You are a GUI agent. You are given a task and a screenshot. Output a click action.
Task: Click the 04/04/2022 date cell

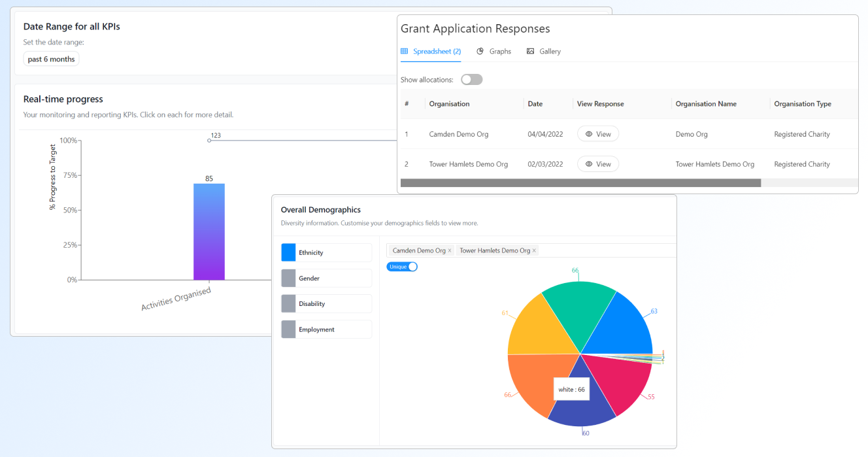(544, 134)
